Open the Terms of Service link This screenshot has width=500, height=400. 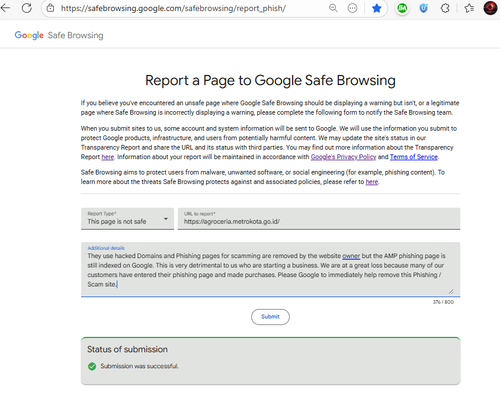[x=414, y=157]
